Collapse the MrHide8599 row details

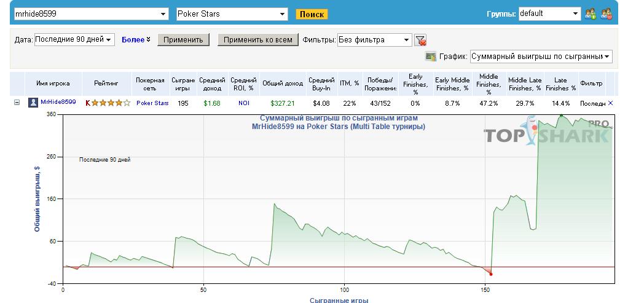point(17,103)
